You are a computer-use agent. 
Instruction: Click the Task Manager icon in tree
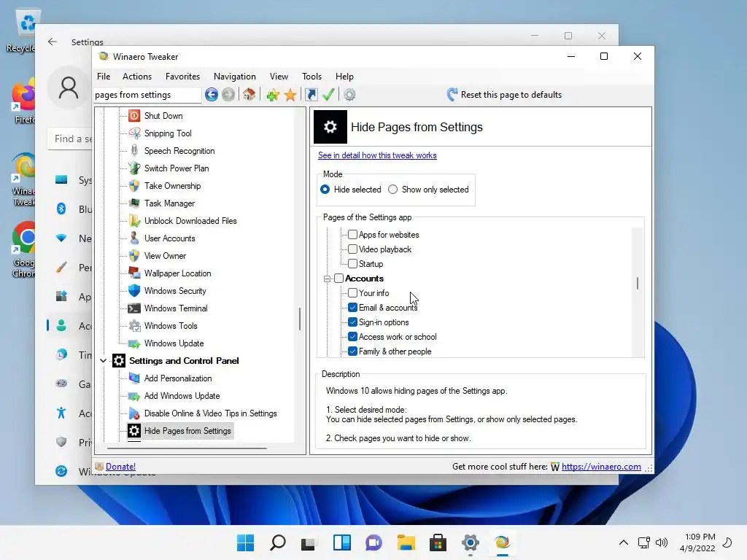[x=134, y=203]
